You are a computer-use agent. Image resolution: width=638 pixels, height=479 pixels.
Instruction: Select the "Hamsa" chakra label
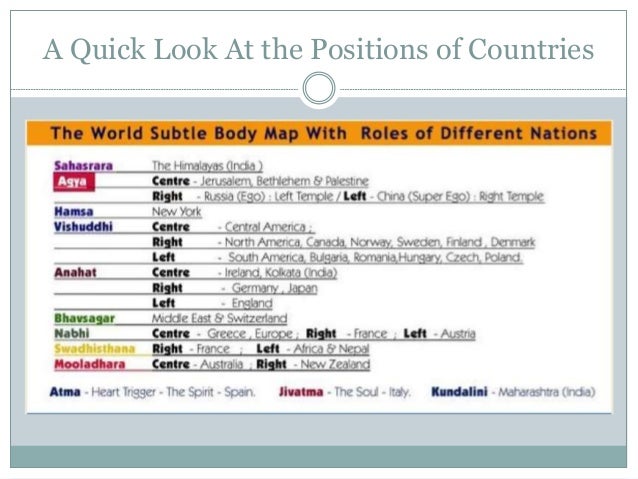click(x=74, y=212)
